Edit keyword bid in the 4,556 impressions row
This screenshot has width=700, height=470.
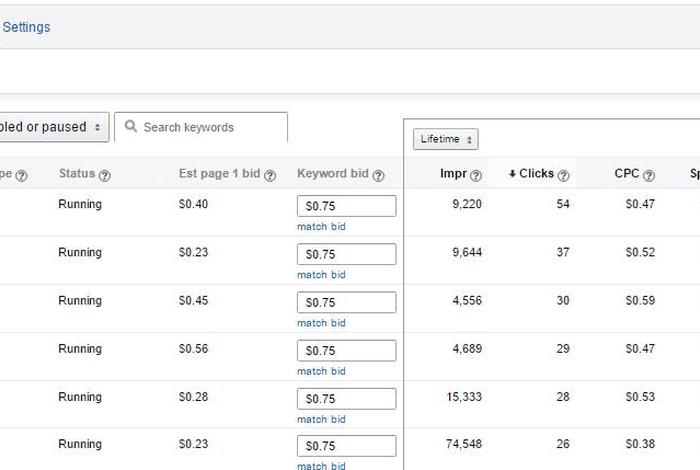pos(346,302)
